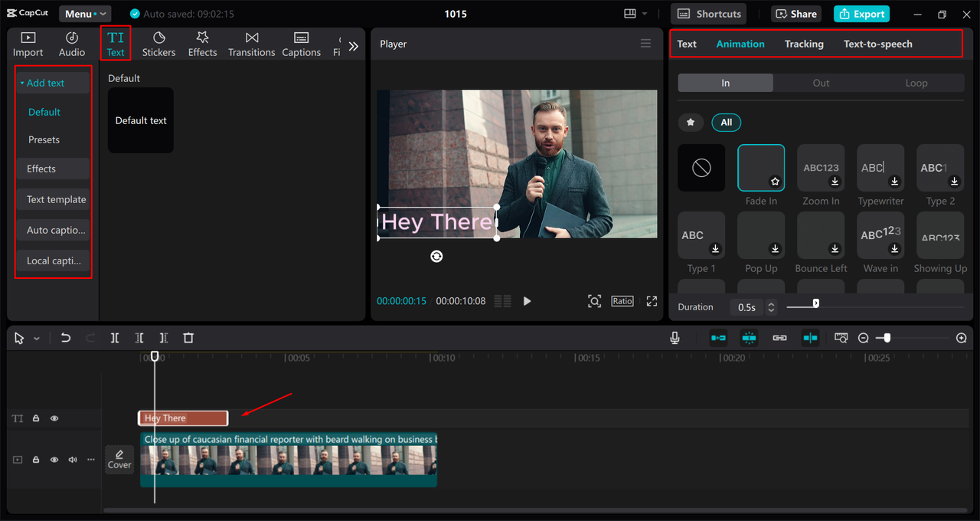Click the Export button
980x521 pixels.
862,14
